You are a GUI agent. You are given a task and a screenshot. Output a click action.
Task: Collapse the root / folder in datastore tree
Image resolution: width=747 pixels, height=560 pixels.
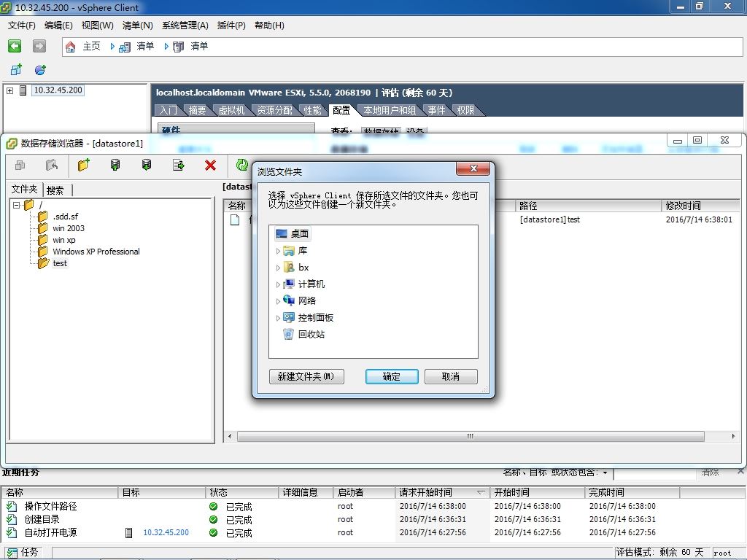[x=17, y=205]
